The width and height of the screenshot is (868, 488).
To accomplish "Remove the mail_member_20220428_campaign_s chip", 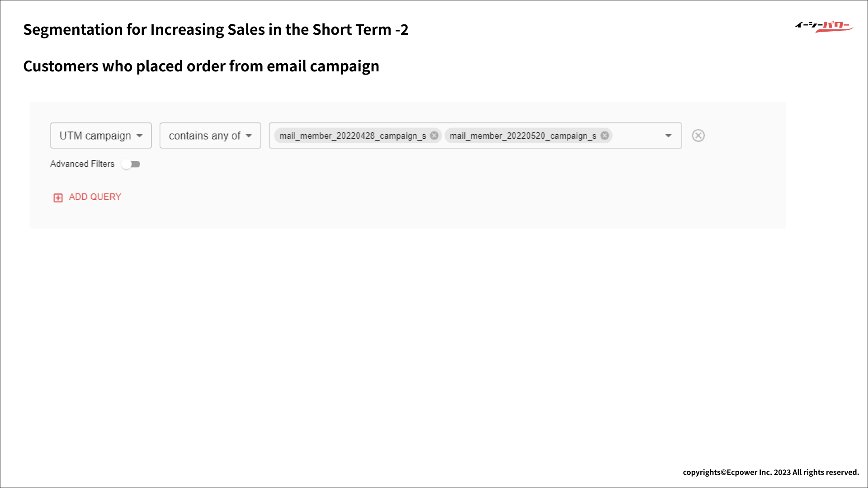I will click(x=434, y=136).
